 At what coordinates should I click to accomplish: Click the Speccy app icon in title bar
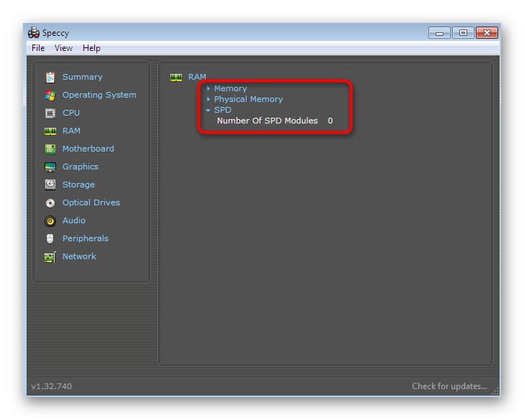(34, 32)
